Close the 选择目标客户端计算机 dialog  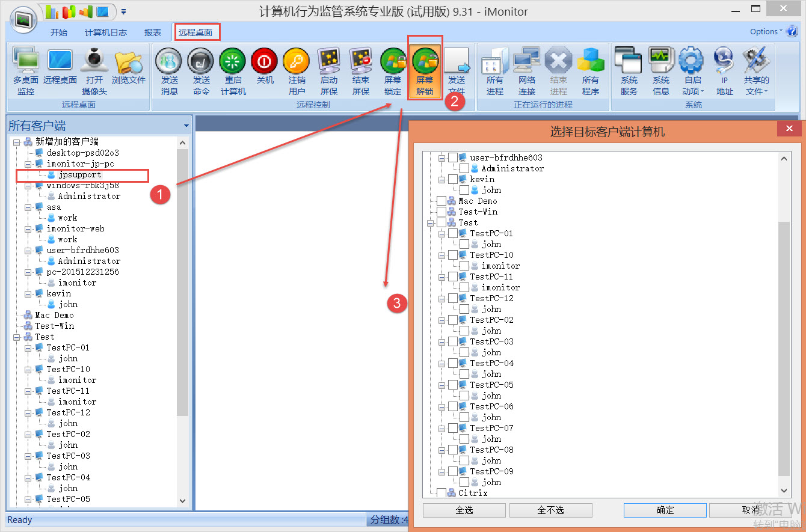789,129
